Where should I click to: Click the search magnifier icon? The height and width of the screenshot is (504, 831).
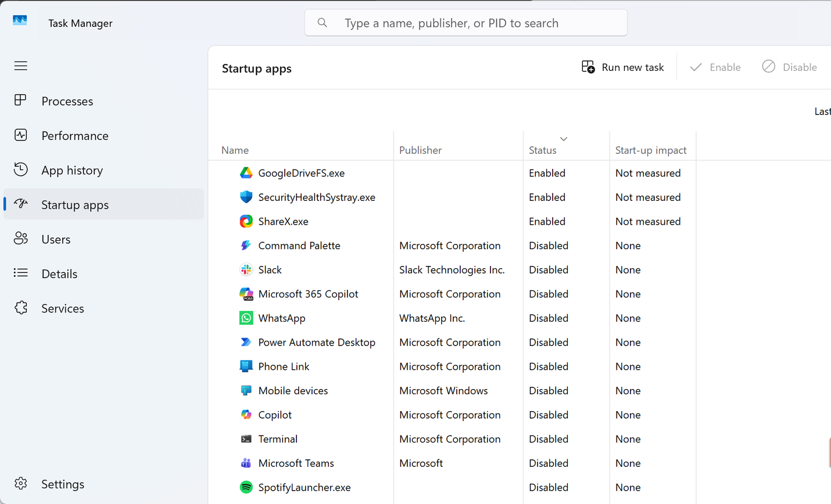(x=322, y=23)
